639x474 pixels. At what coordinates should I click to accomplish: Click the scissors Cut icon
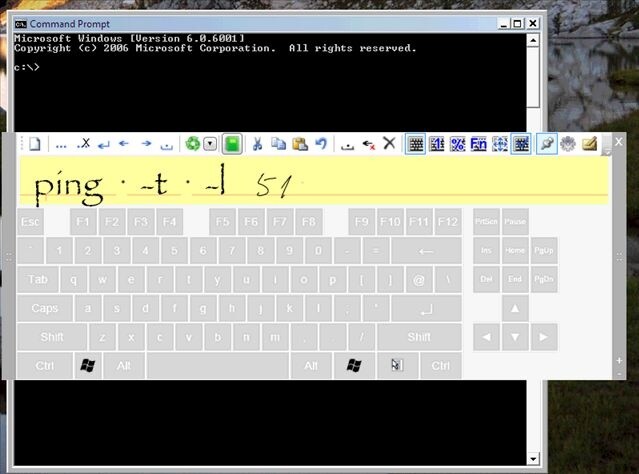(x=257, y=144)
